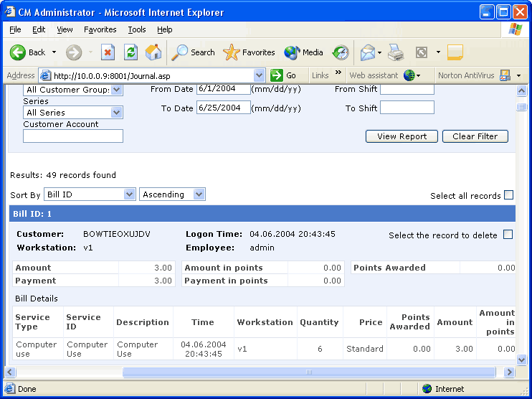This screenshot has width=532, height=399.
Task: Open the Ascending order dropdown
Action: (x=199, y=194)
